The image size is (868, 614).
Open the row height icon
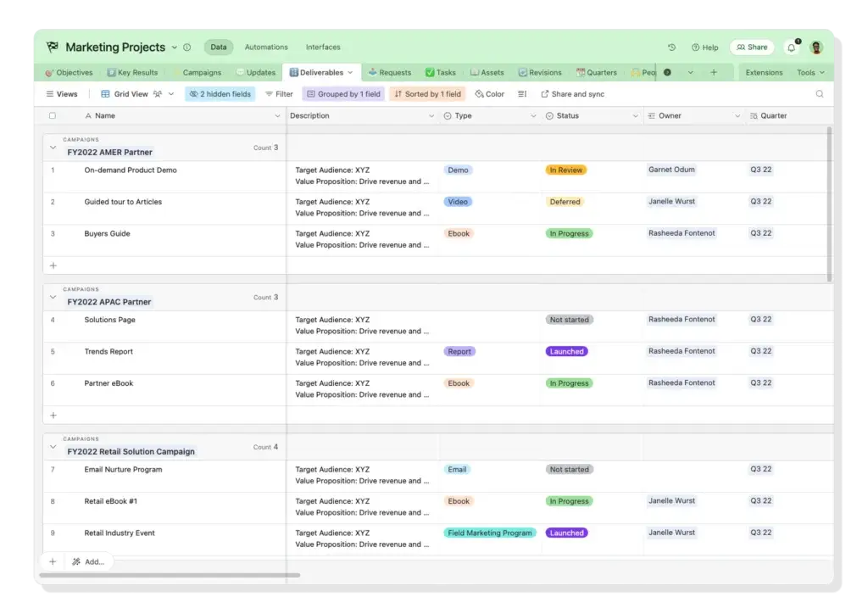click(x=522, y=94)
